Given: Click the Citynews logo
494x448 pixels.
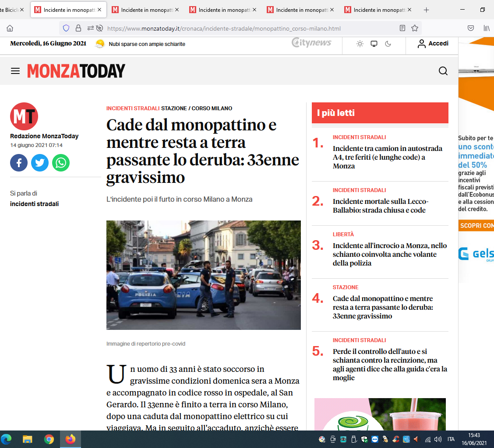Looking at the screenshot, I should coord(311,42).
